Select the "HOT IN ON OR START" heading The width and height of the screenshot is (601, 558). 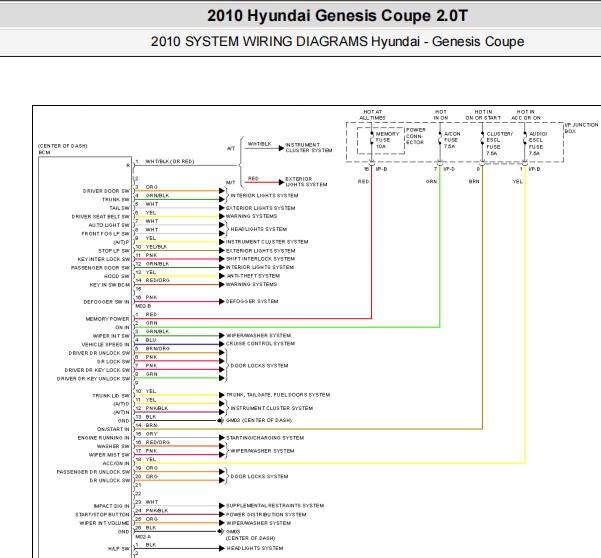(483, 115)
